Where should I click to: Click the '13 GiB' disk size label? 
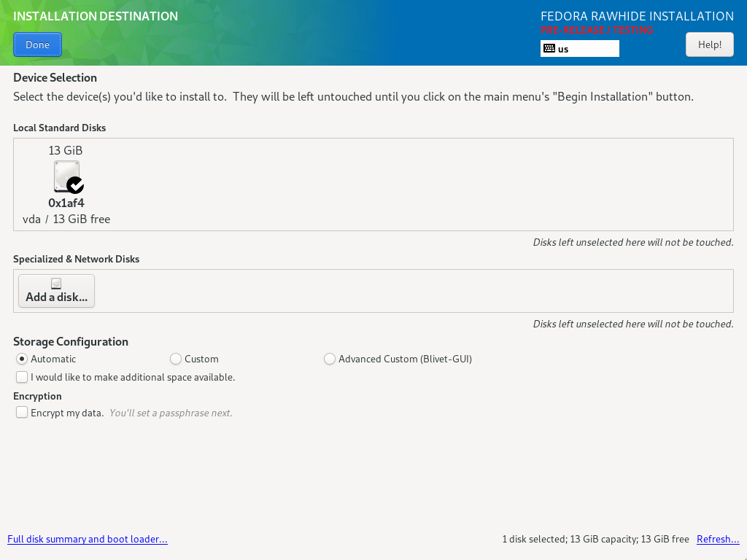click(66, 150)
